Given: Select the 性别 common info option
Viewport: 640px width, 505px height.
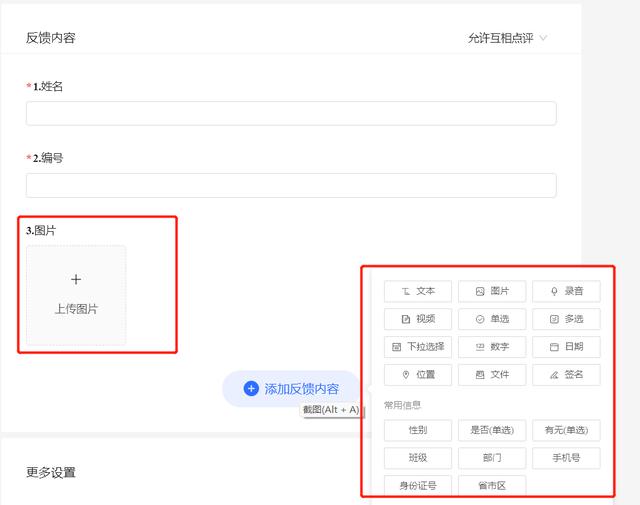Looking at the screenshot, I should (x=418, y=430).
